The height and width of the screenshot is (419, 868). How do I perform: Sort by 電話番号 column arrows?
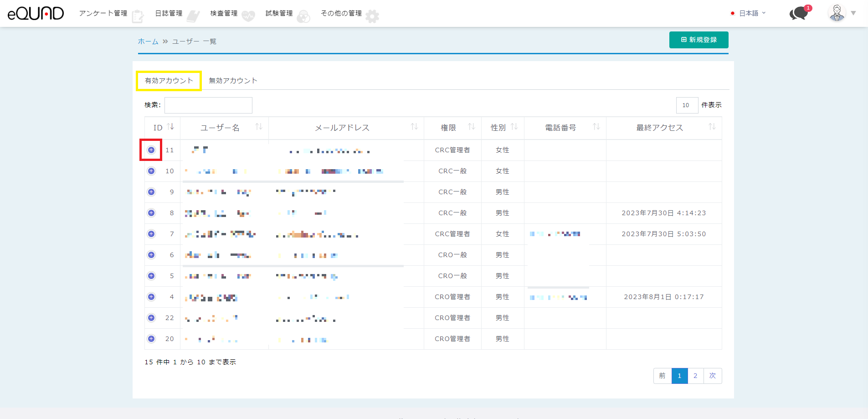click(x=596, y=127)
